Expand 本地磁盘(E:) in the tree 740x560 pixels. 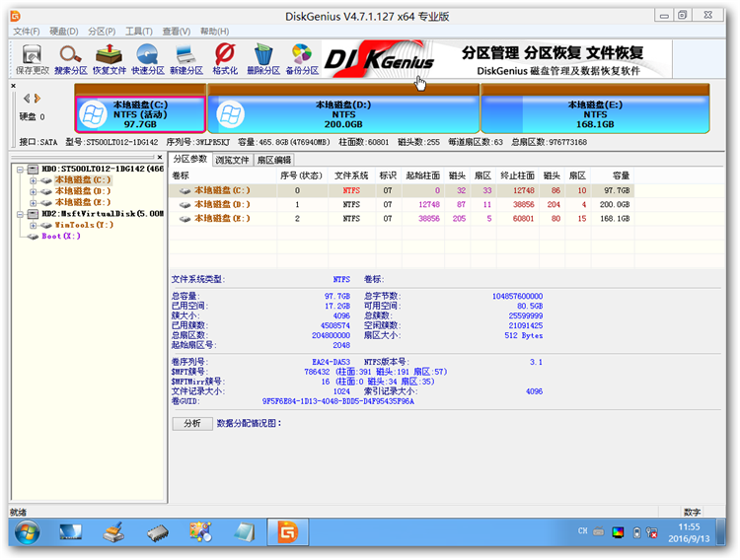33,203
